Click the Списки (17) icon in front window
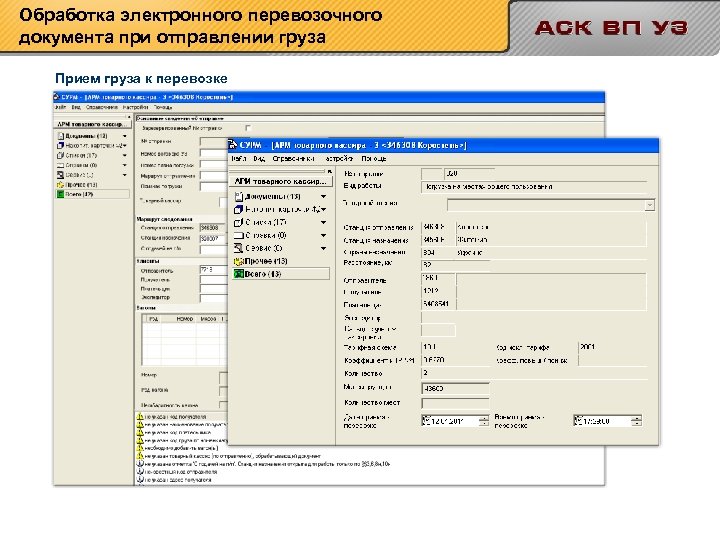 tap(238, 222)
